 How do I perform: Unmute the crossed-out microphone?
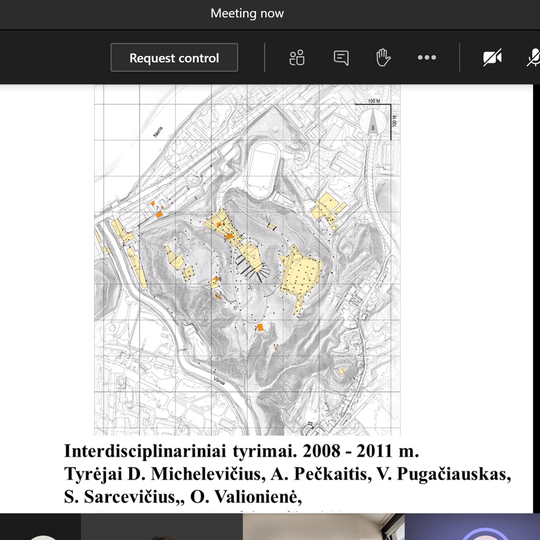pyautogui.click(x=533, y=58)
